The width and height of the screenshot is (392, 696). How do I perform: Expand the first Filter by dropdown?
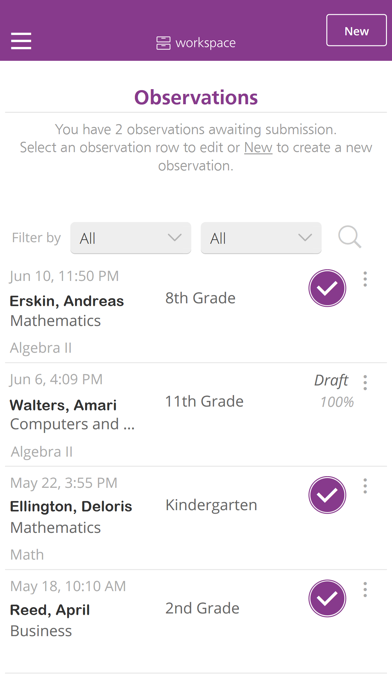tap(131, 238)
